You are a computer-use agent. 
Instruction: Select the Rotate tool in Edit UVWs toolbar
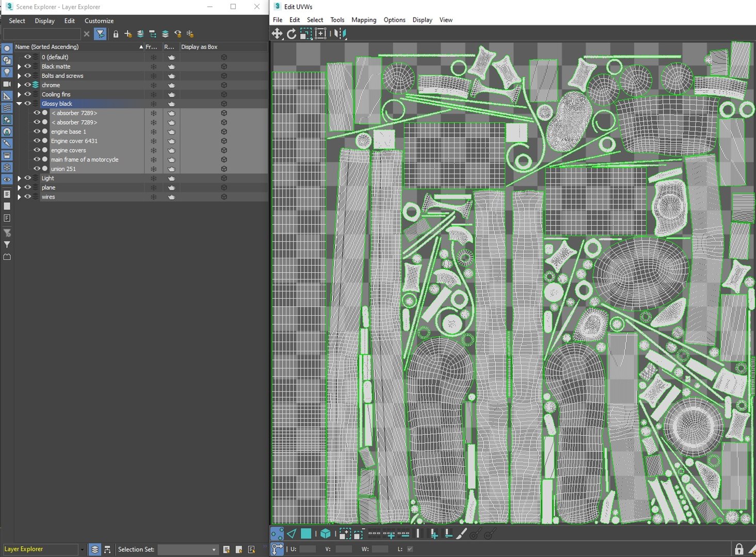[x=292, y=34]
